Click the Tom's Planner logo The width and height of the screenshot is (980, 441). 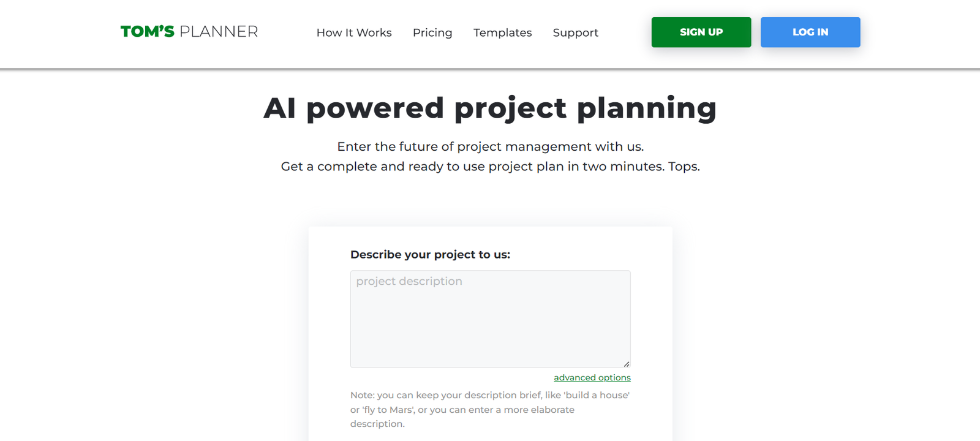[189, 32]
